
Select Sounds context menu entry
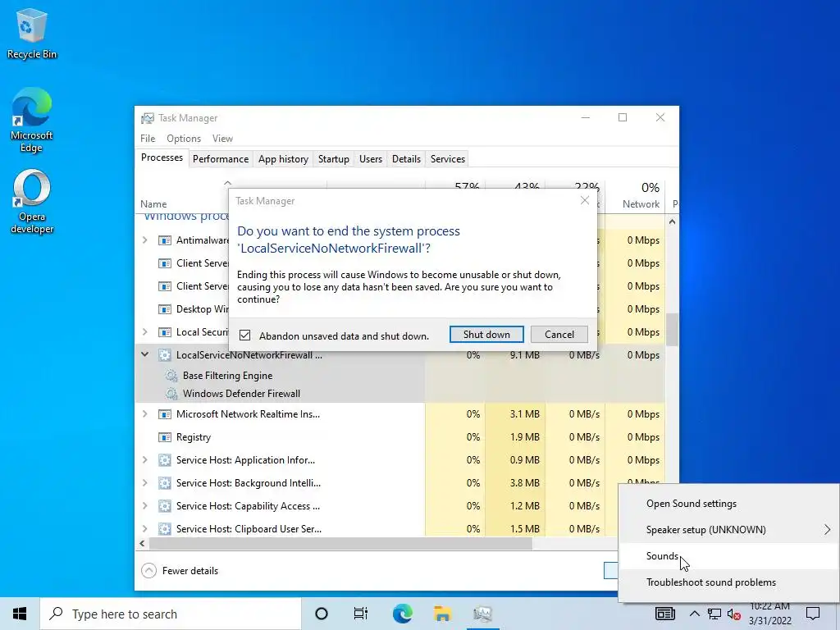click(x=729, y=556)
